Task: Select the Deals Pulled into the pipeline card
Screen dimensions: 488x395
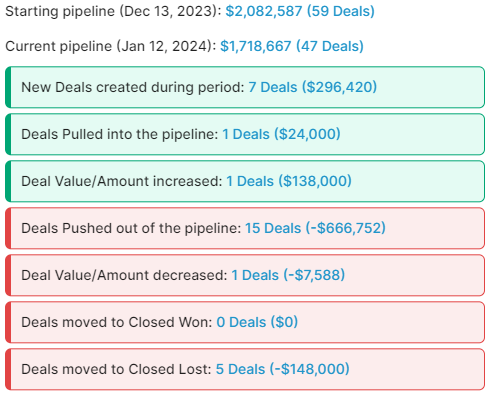Action: (x=245, y=134)
